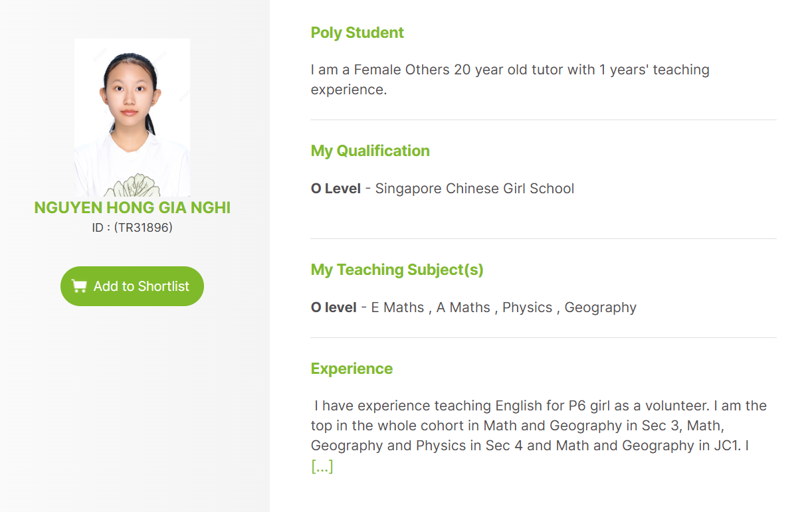Click the bold O Level qualification label
This screenshot has height=512, width=812.
click(336, 189)
